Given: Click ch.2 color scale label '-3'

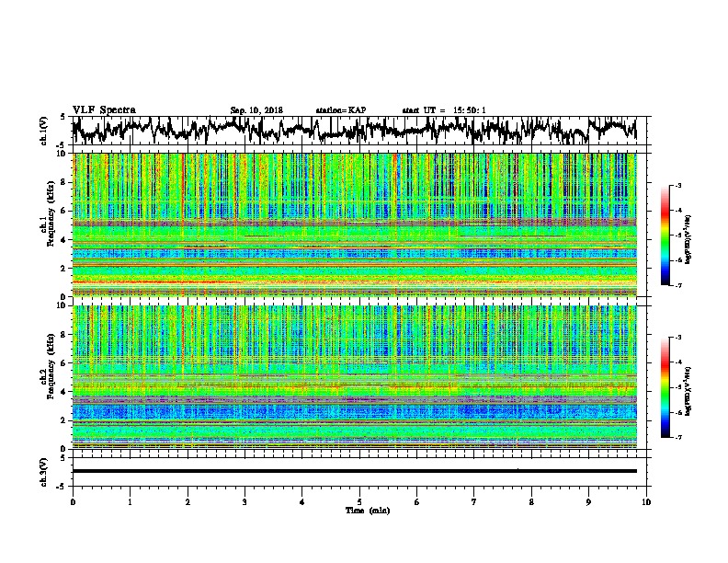Looking at the screenshot, I should pos(678,338).
